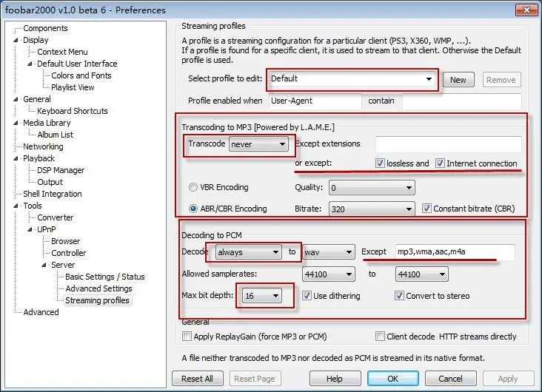Toggle Use dithering checkbox
Viewport: 542px width, 392px height.
pos(307,296)
